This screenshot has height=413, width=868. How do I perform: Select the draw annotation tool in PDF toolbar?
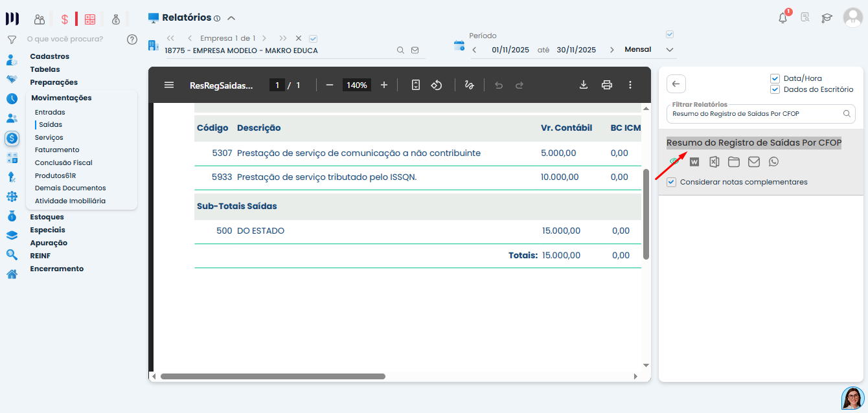470,85
